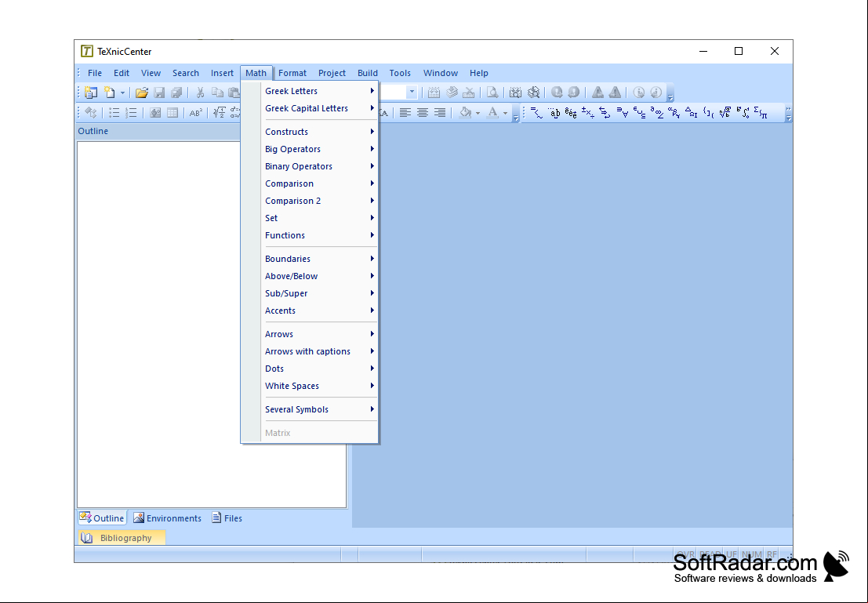Open the Edit menu
The image size is (868, 603).
pos(122,73)
